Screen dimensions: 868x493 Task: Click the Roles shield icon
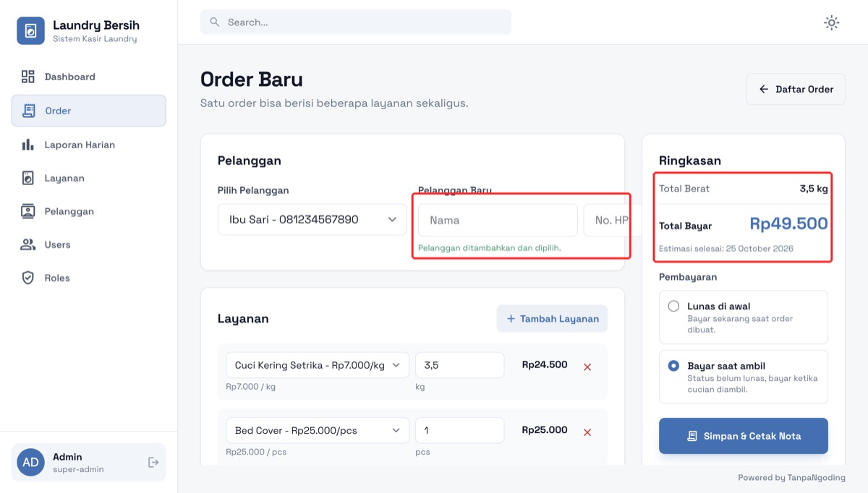click(x=28, y=278)
